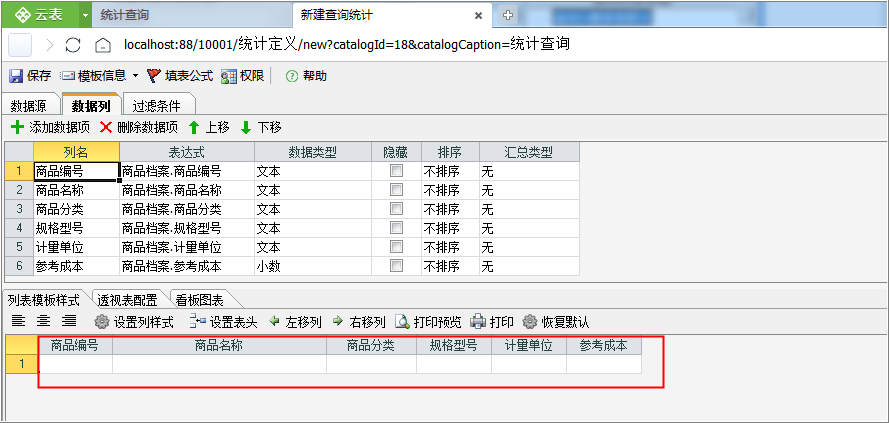Screen dimensions: 889x423
Task: Move column left with 左移列
Action: (295, 323)
